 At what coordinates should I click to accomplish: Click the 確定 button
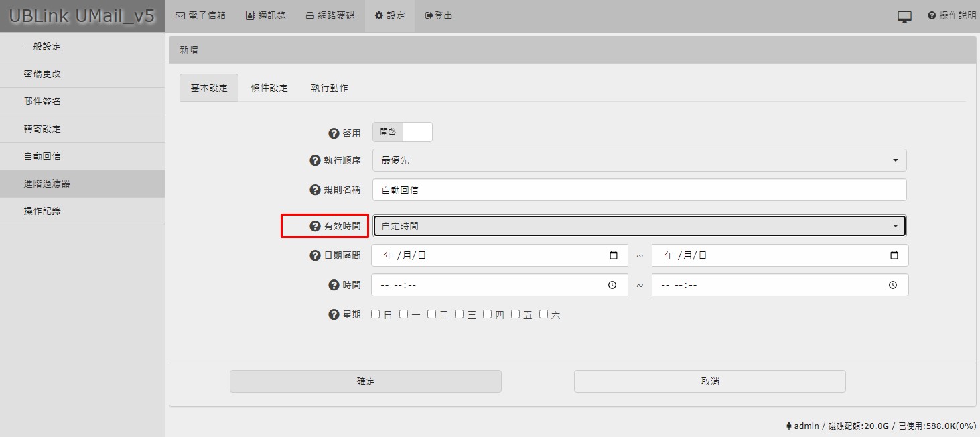pos(365,381)
